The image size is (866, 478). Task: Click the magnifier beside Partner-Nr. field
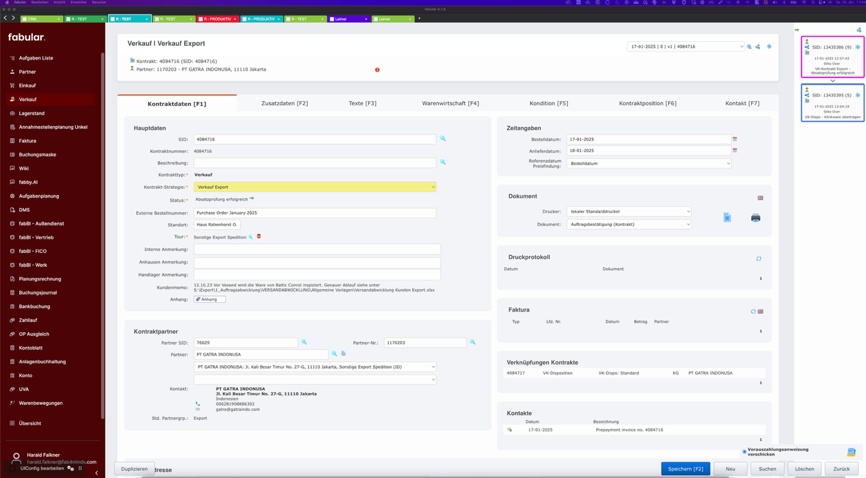pos(473,343)
